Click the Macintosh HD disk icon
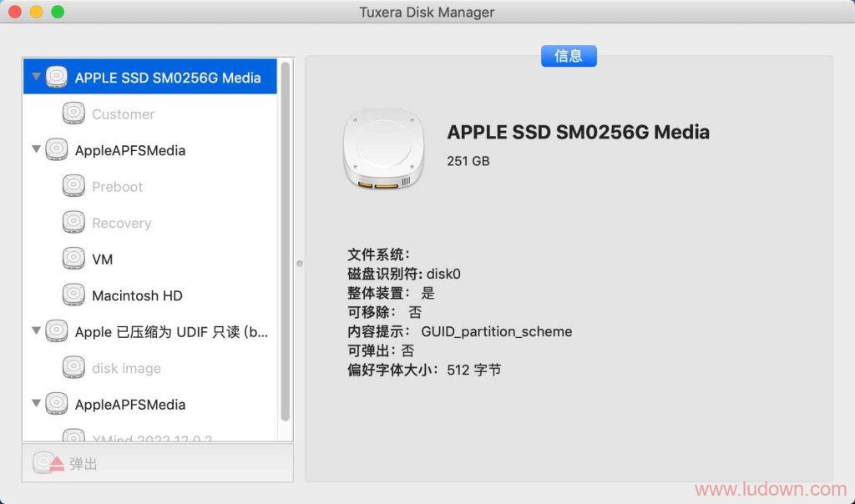The image size is (855, 504). pyautogui.click(x=73, y=295)
